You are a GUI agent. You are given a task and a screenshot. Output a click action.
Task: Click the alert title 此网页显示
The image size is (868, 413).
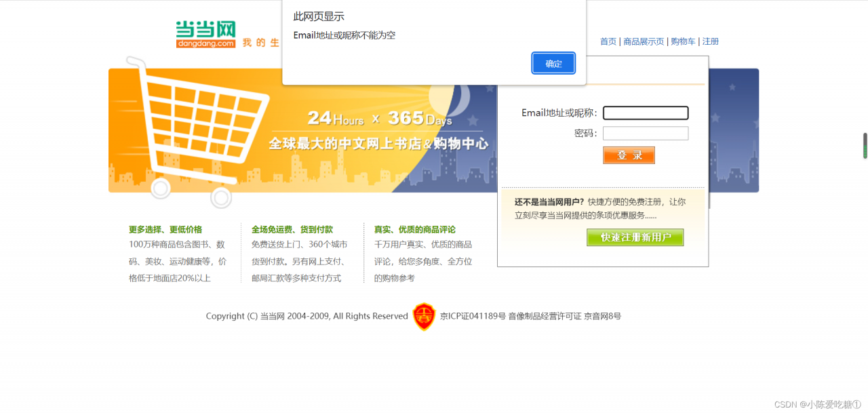coord(319,16)
